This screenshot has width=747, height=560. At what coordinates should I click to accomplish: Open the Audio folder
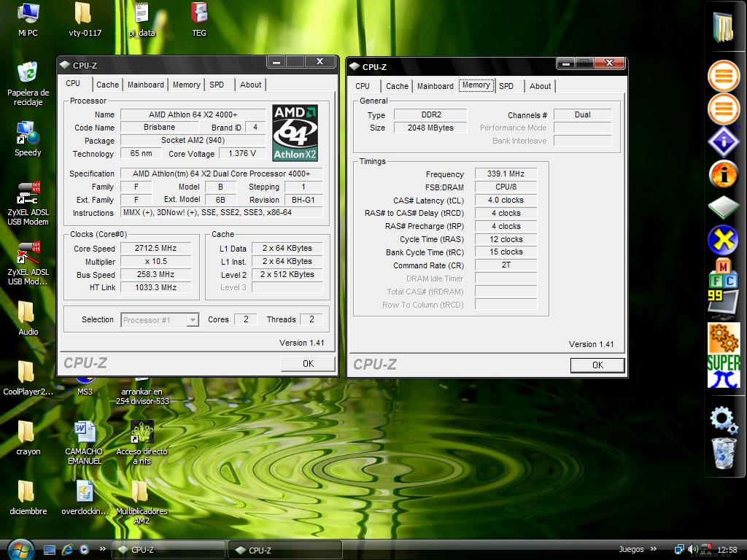(28, 318)
